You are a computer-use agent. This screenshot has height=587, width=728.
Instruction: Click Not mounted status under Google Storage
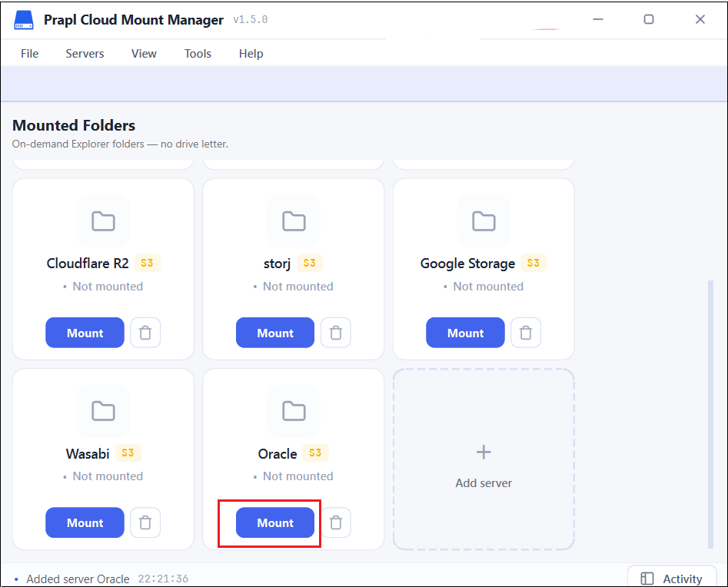(x=488, y=287)
